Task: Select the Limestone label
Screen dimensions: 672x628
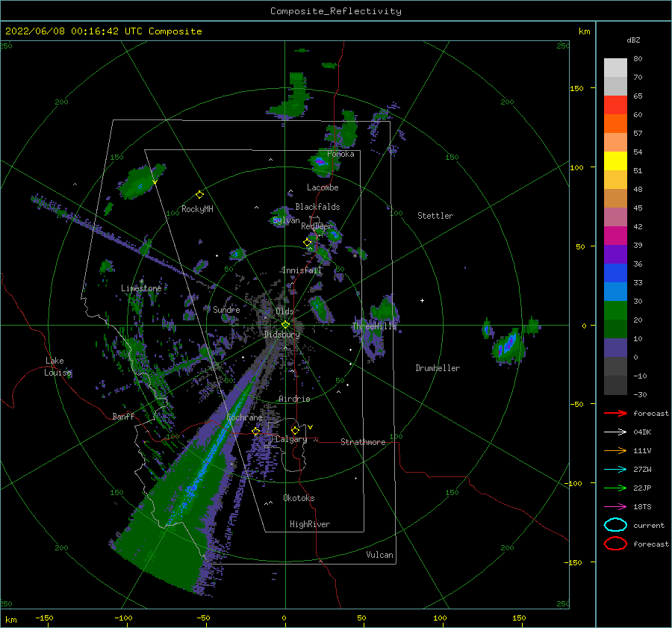Action: tap(141, 288)
